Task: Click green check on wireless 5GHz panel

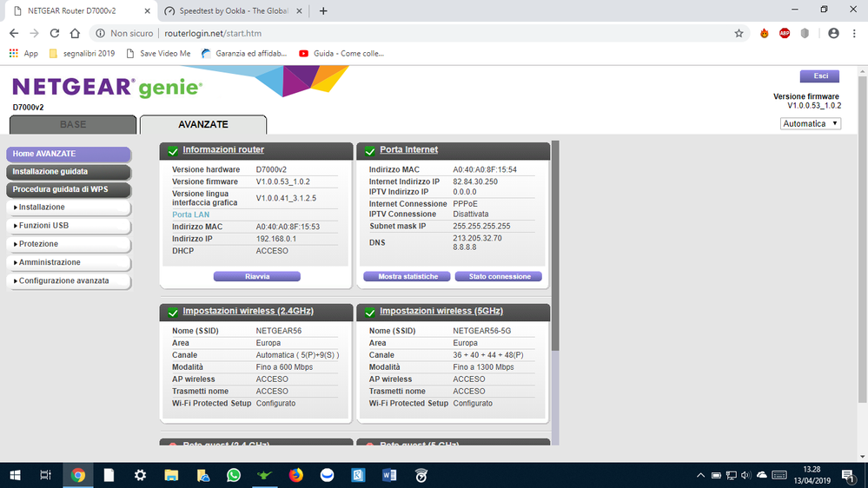Action: click(x=370, y=312)
